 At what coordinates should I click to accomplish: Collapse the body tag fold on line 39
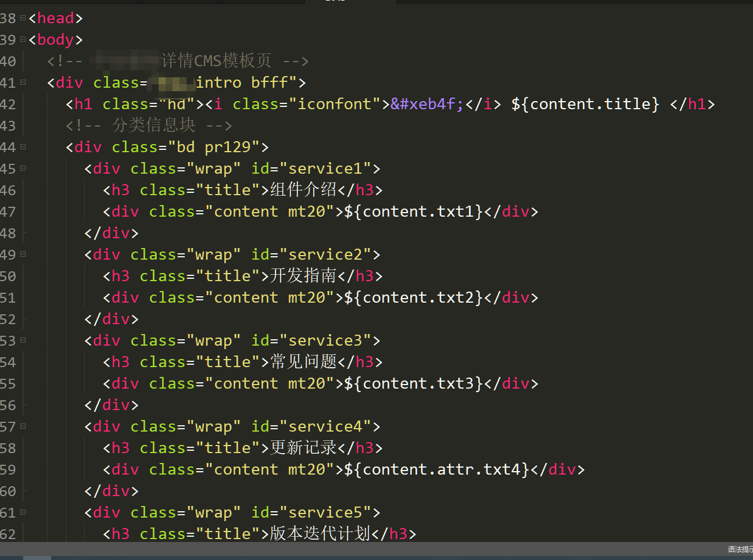(23, 40)
